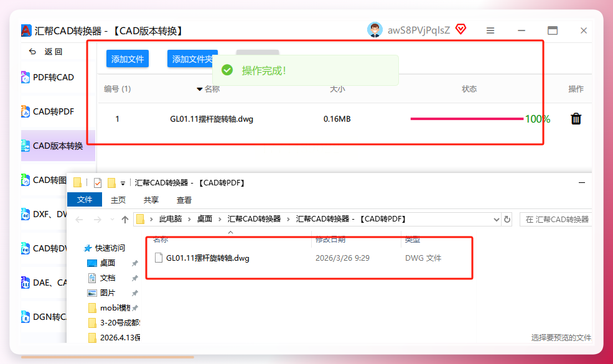The height and width of the screenshot is (364, 613).
Task: Select the 3-20号成都 folder in navigation pane
Action: (119, 323)
